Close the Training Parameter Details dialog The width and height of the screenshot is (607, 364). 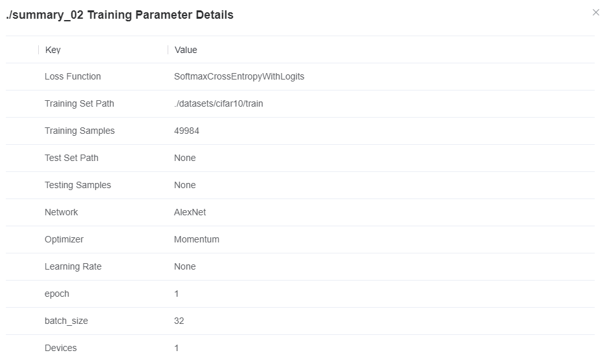click(x=595, y=13)
